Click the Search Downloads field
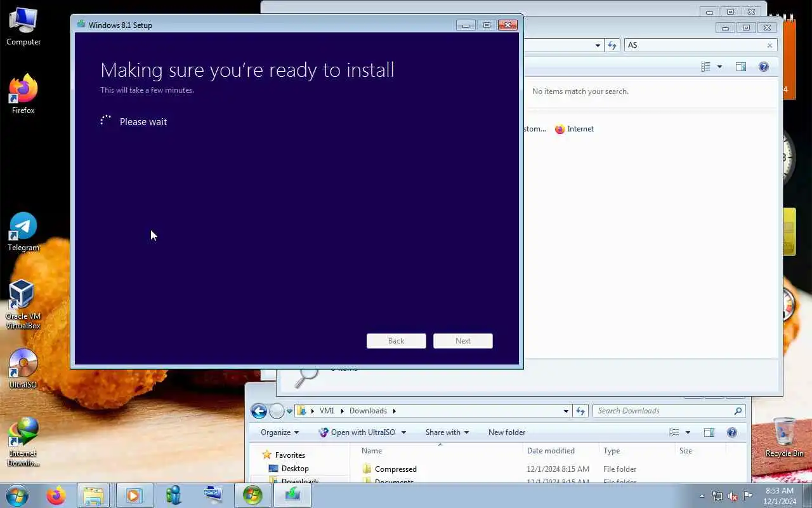 point(669,411)
